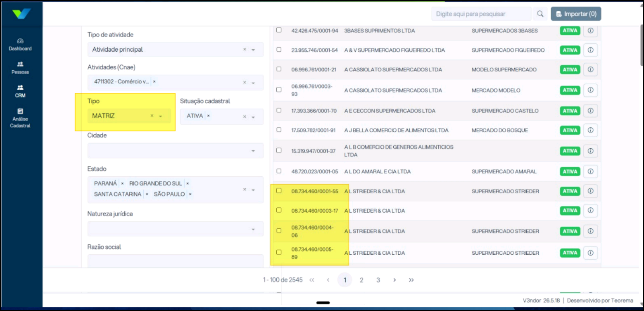The image size is (644, 311).
Task: Expand the Atividades (Cnae) dropdown
Action: 253,83
